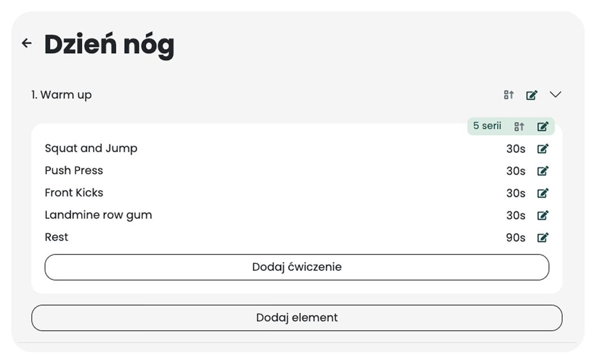Screen dimensions: 596x364
Task: Edit the Warm up section
Action: tap(532, 95)
